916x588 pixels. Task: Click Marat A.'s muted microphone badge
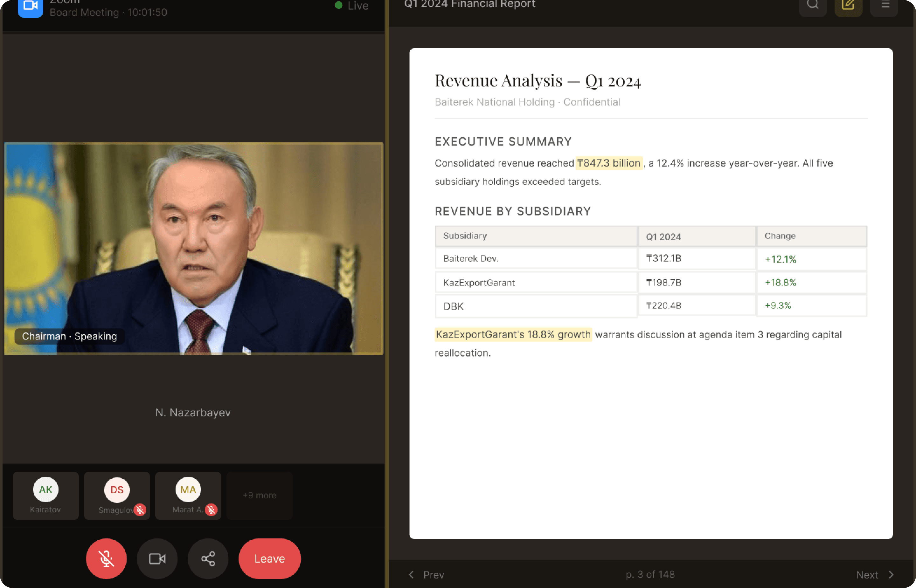[211, 509]
